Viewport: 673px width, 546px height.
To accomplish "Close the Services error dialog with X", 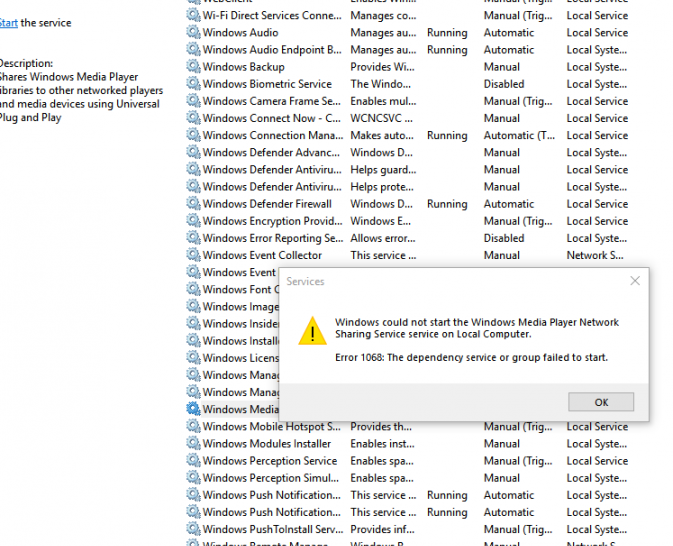I will pos(635,281).
